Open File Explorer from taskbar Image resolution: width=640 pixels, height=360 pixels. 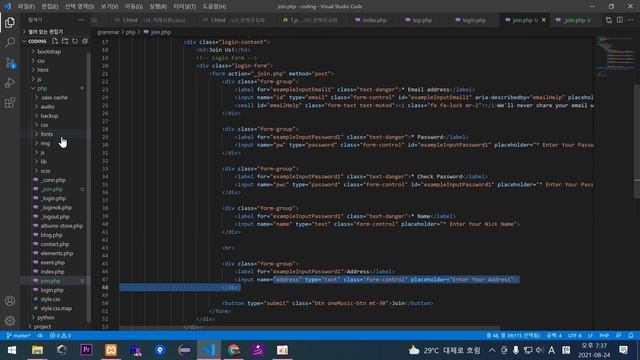pyautogui.click(x=37, y=350)
